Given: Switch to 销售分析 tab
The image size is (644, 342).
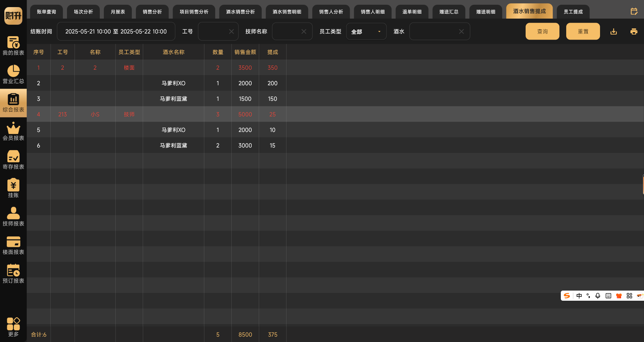Looking at the screenshot, I should coord(152,12).
